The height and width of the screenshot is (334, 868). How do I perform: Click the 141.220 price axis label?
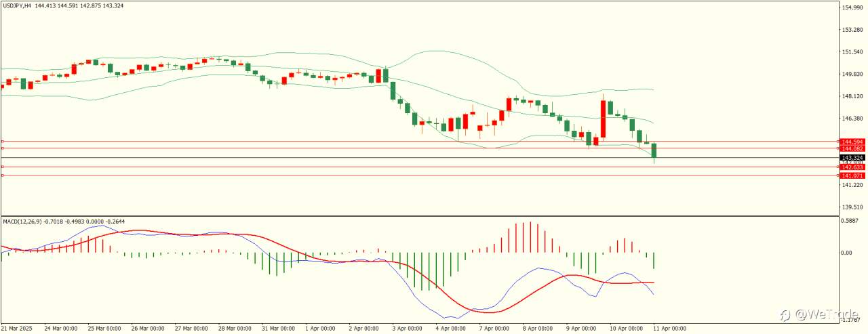click(852, 185)
